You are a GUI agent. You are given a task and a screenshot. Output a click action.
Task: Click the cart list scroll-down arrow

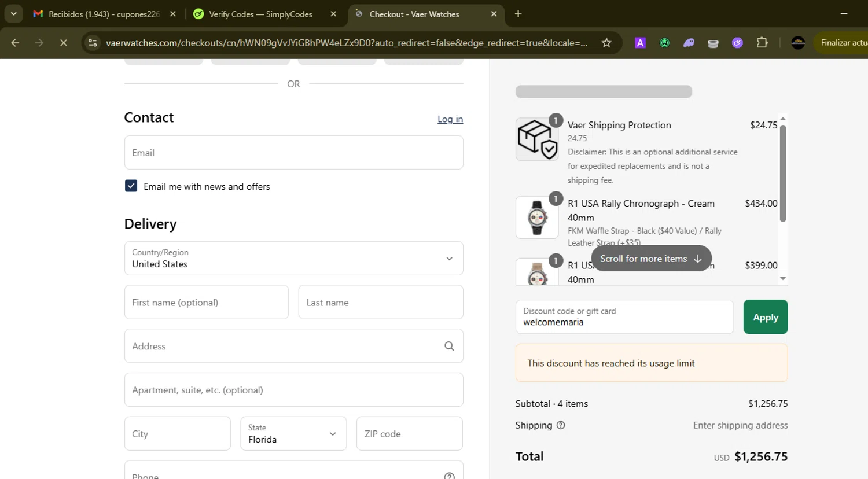tap(783, 278)
